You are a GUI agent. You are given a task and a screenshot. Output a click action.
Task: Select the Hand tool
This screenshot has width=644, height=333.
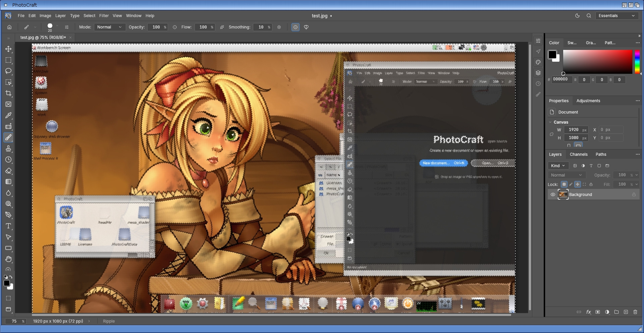click(x=8, y=259)
